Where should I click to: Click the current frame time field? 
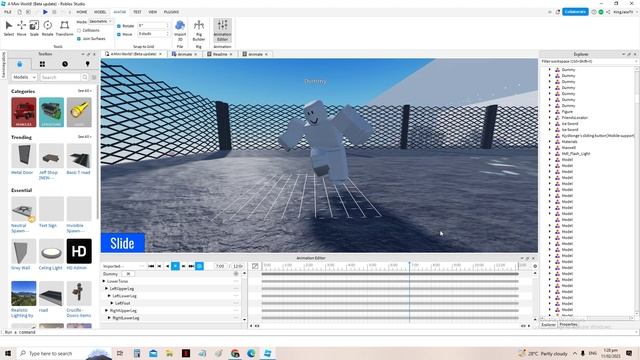220,266
